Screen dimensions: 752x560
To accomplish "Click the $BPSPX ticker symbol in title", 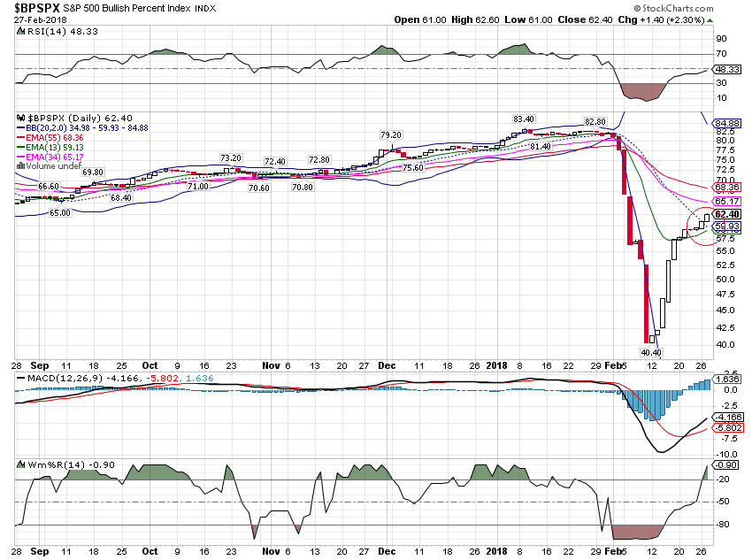I will tap(38, 9).
